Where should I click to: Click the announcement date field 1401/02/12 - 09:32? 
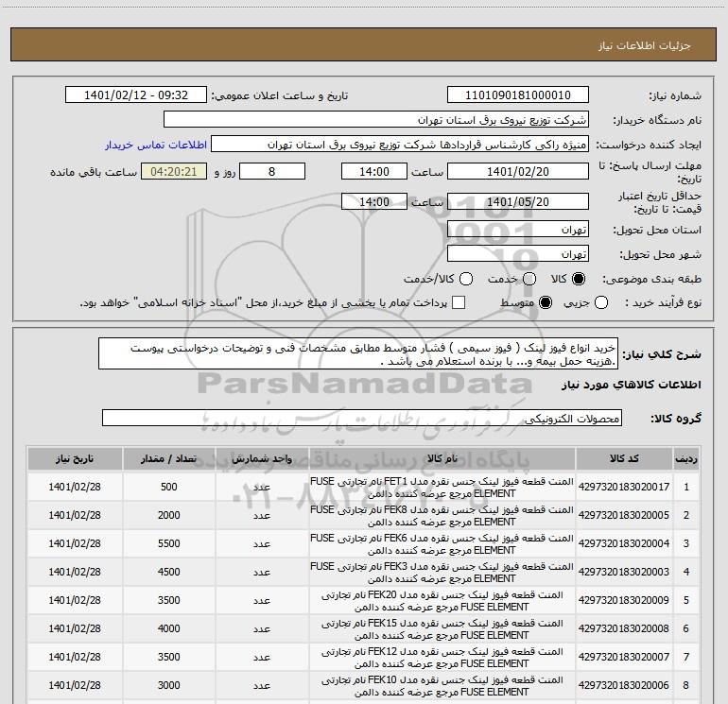135,95
